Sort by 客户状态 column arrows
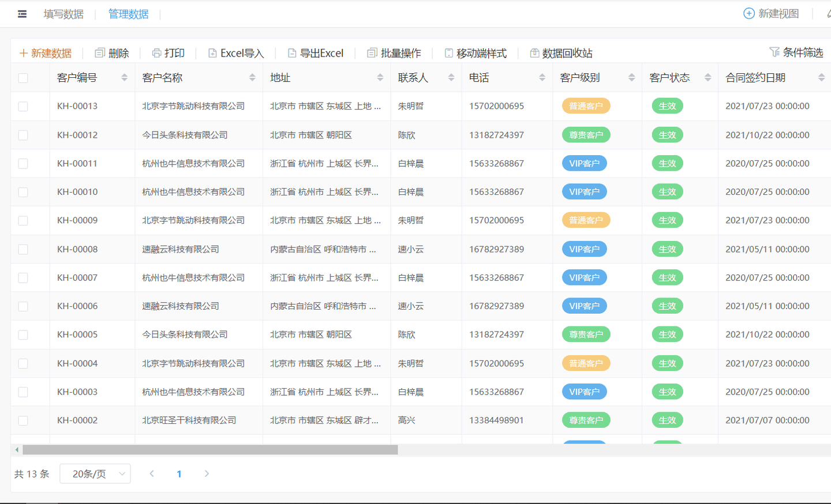The image size is (831, 504). tap(708, 77)
